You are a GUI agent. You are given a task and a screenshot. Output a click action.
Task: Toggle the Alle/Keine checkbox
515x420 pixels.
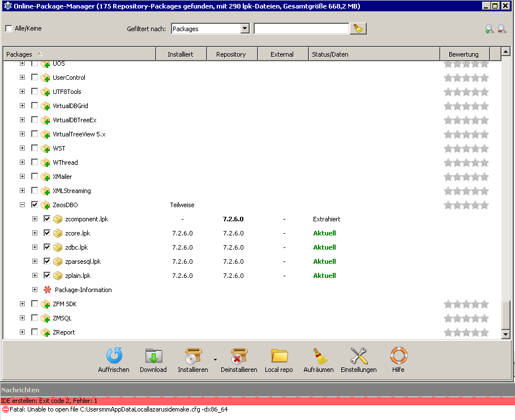coord(8,28)
